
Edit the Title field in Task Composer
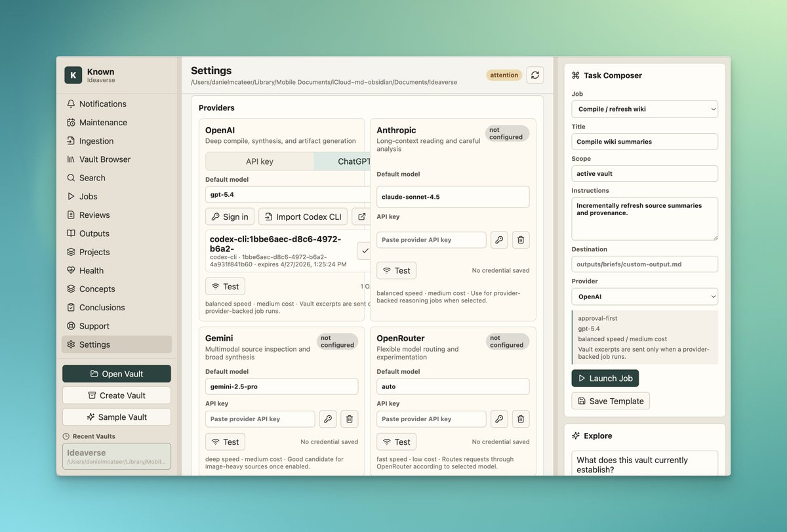[x=645, y=142]
